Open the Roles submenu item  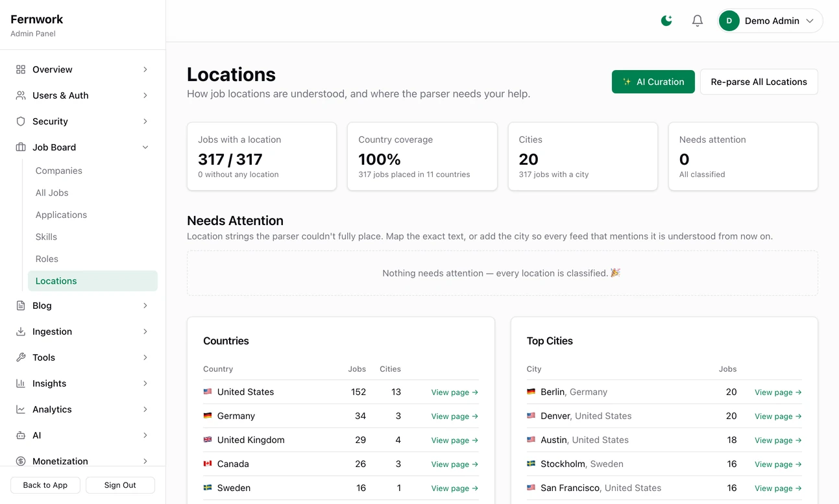(x=93, y=259)
